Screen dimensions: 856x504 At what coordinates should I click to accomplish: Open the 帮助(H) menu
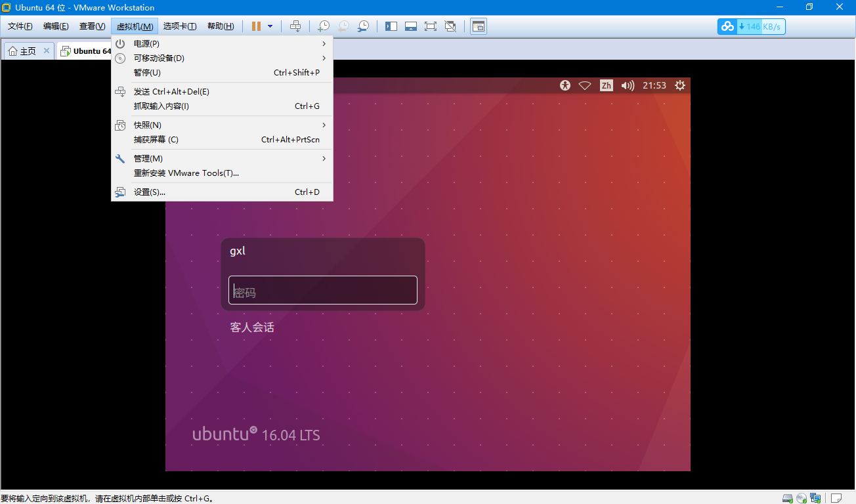pyautogui.click(x=221, y=26)
